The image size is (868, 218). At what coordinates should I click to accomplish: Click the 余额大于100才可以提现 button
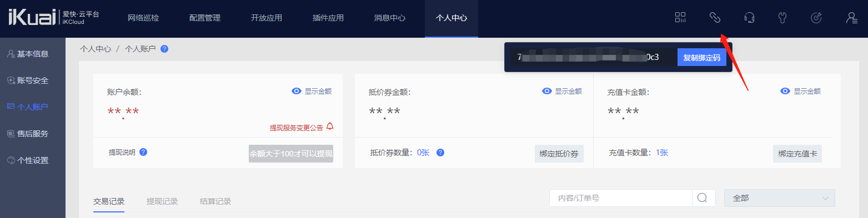[291, 154]
